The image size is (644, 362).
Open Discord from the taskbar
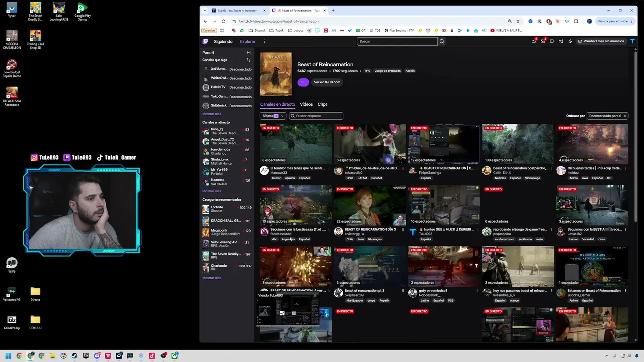point(97,356)
